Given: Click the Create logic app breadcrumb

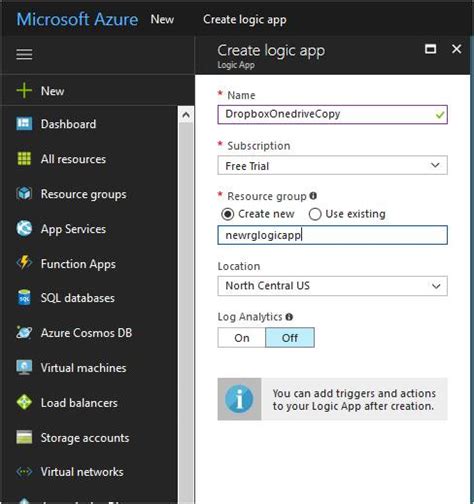Looking at the screenshot, I should 245,20.
